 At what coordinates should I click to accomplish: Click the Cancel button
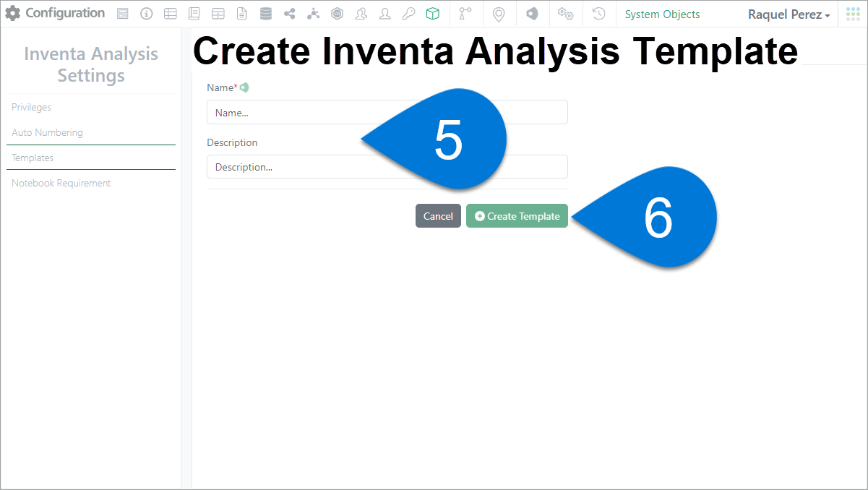[438, 216]
